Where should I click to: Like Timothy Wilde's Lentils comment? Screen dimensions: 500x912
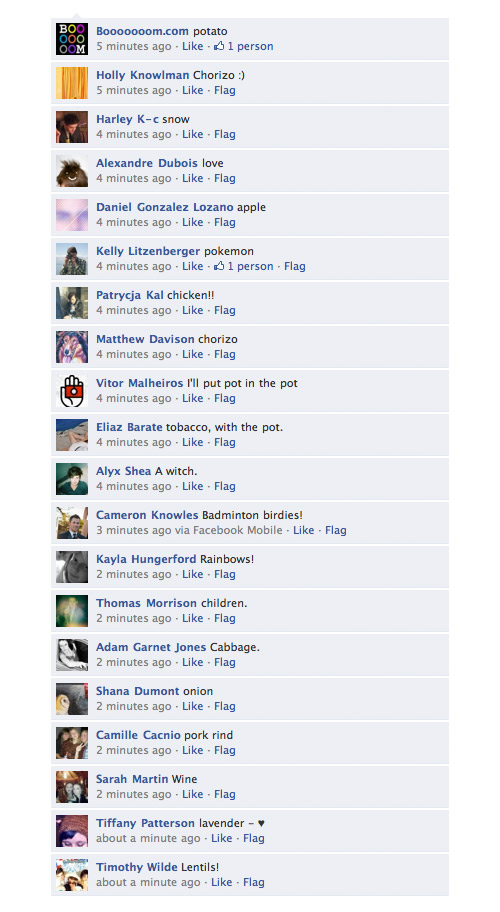coord(222,882)
